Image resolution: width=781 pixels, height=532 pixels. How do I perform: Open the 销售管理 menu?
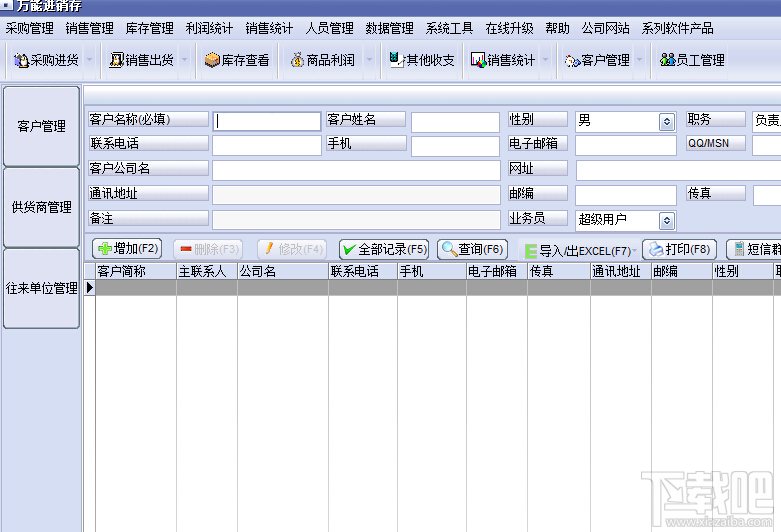(90, 28)
